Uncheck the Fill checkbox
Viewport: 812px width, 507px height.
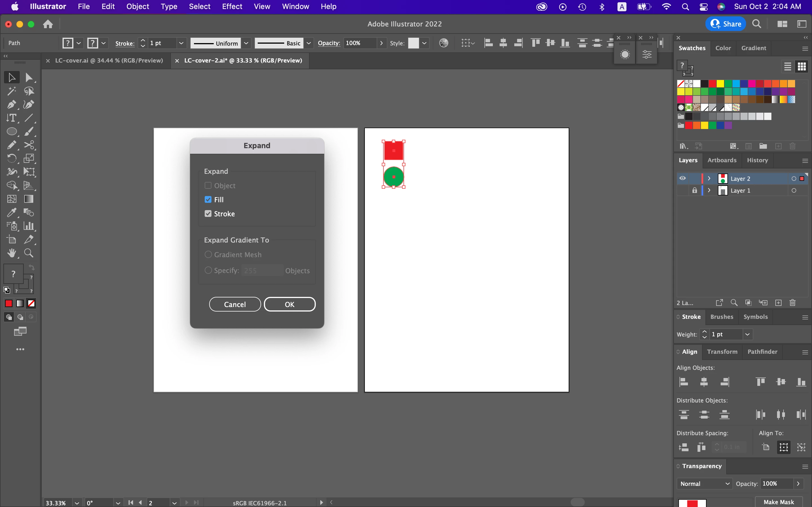tap(208, 199)
